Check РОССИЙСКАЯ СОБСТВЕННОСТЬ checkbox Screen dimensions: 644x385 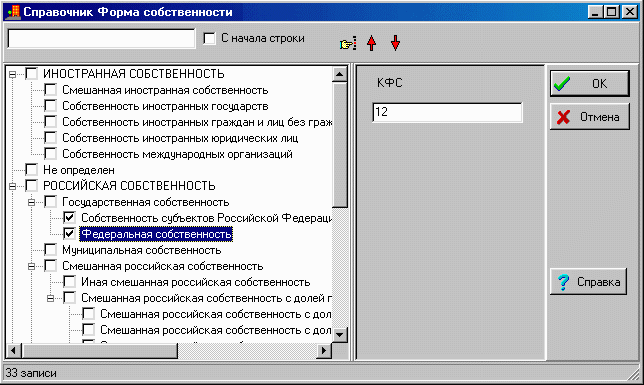[x=31, y=186]
